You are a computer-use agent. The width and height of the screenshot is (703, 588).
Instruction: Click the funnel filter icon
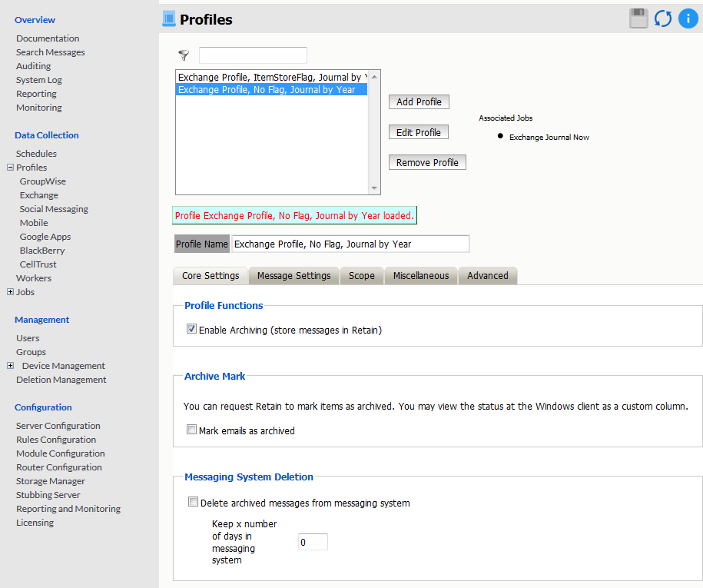[184, 55]
